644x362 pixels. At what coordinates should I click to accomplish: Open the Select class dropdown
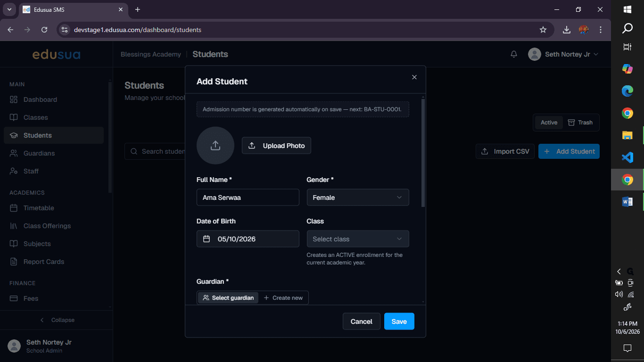click(358, 239)
